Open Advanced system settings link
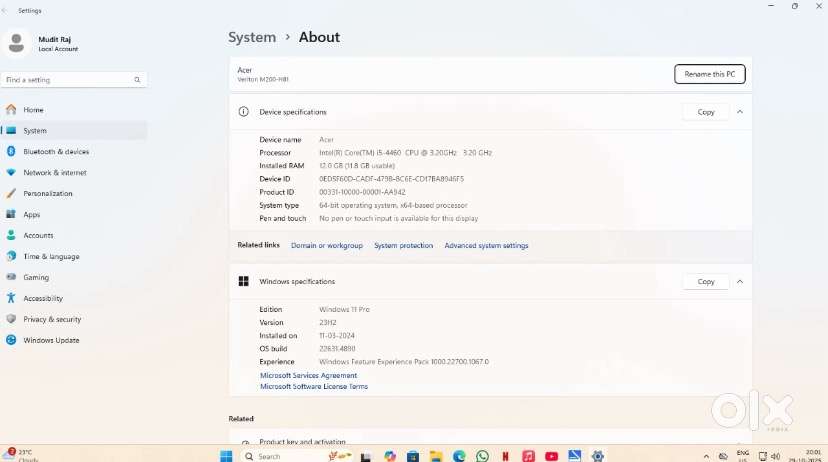 coord(486,246)
